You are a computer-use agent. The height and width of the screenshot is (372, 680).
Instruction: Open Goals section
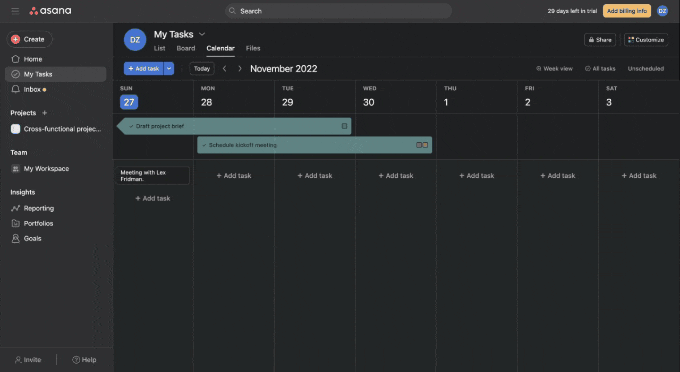coord(27,238)
